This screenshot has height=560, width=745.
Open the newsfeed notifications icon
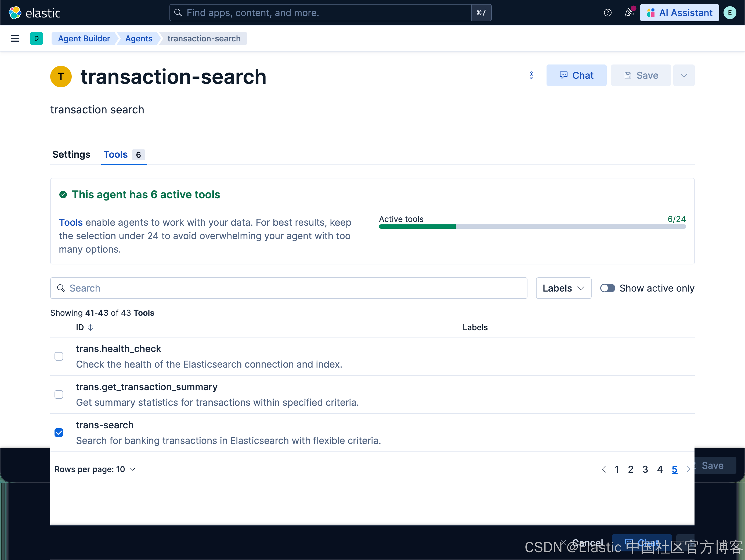(628, 13)
